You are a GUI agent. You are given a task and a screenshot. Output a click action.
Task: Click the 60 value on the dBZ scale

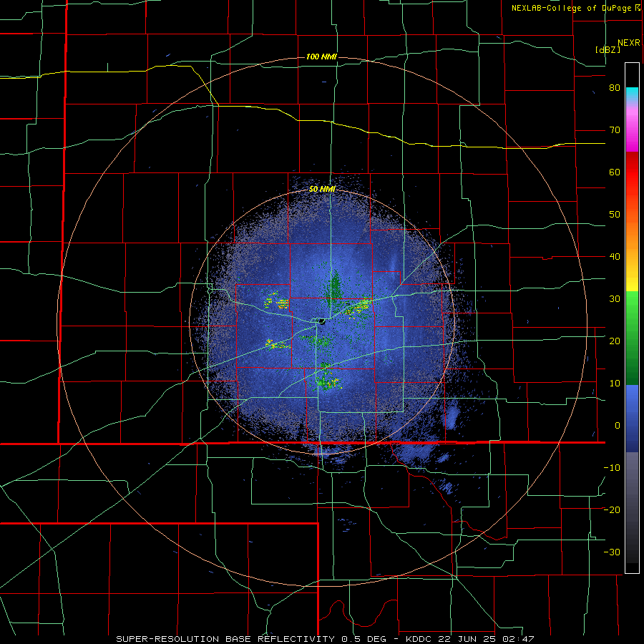point(615,172)
